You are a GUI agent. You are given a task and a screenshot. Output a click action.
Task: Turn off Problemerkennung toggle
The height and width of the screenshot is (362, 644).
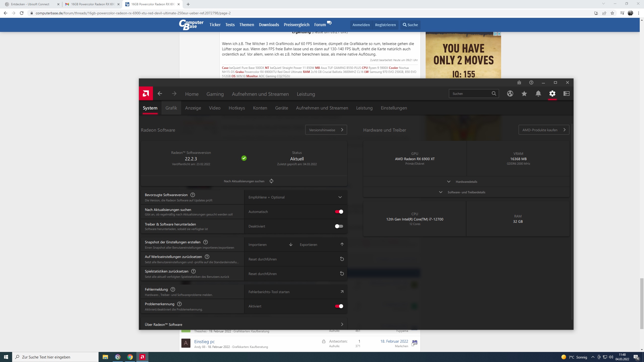[339, 306]
